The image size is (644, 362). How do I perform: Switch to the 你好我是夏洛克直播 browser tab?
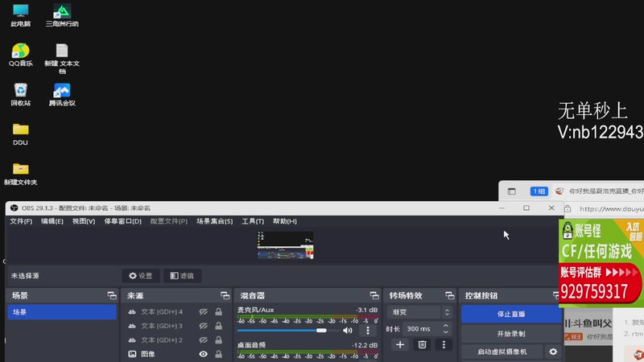(x=601, y=191)
